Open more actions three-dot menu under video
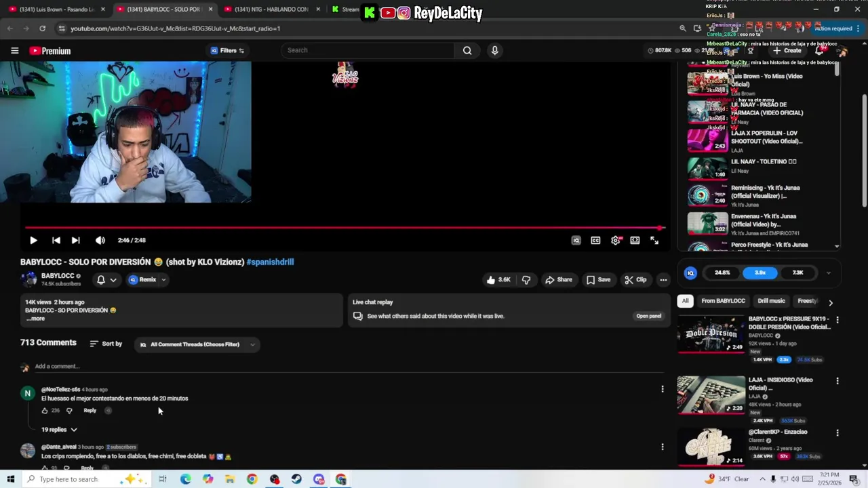Screen dimensions: 868x488 coord(663,279)
